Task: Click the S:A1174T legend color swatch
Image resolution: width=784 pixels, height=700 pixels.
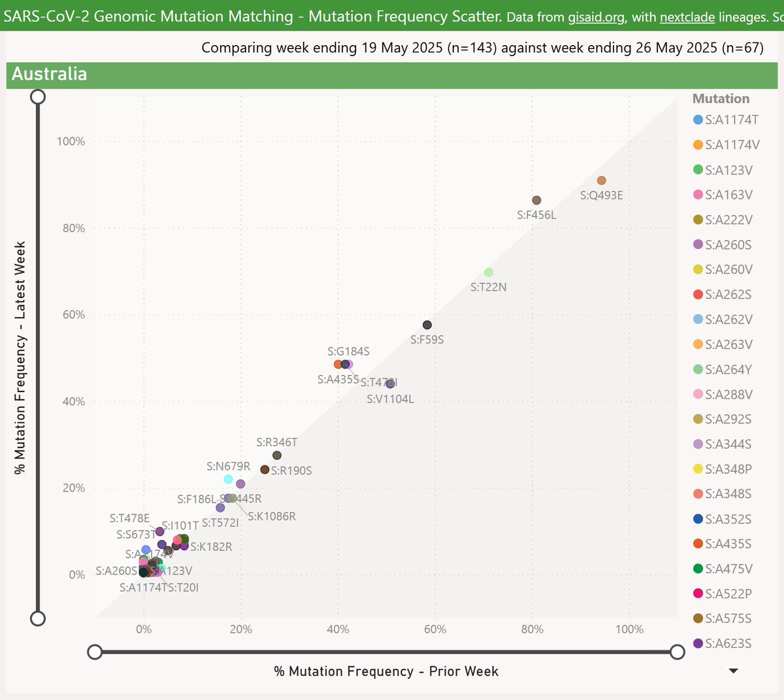Action: click(698, 120)
